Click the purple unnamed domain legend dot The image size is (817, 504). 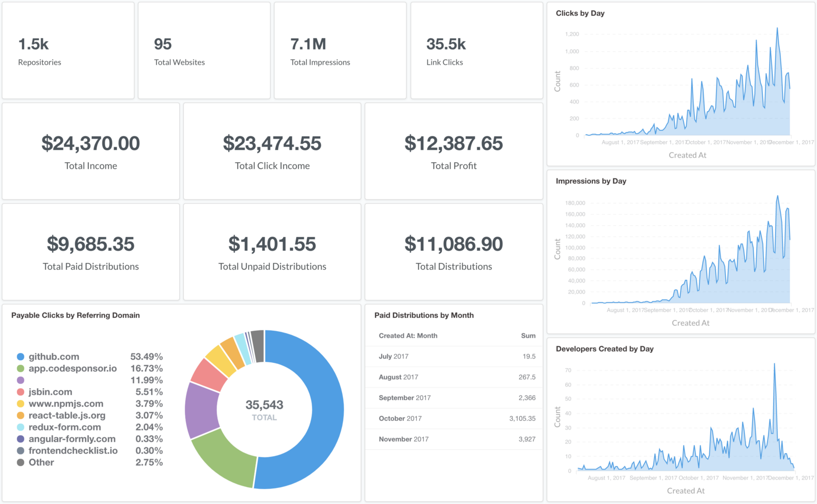pyautogui.click(x=20, y=380)
